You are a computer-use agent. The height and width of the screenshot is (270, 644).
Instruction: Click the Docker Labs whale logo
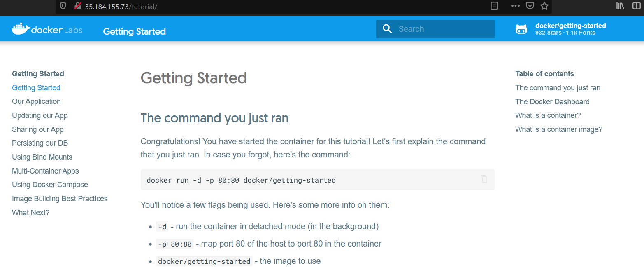click(x=47, y=29)
